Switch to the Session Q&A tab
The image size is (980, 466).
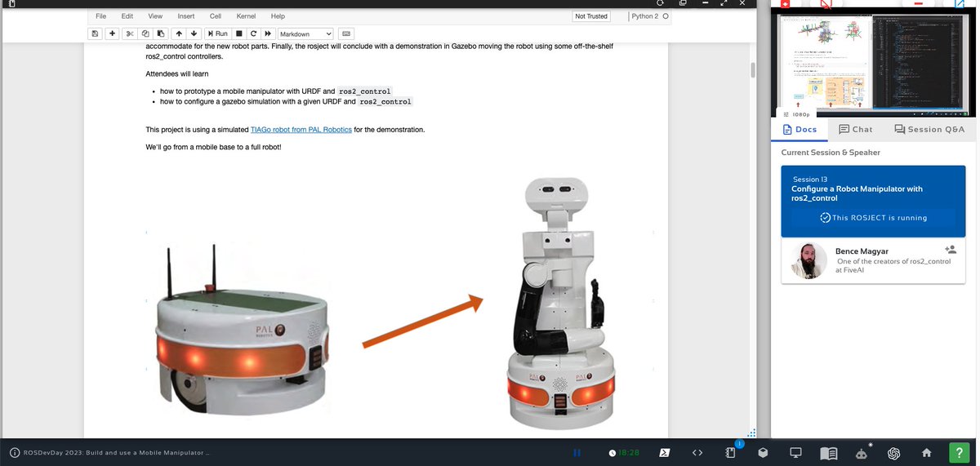point(929,129)
